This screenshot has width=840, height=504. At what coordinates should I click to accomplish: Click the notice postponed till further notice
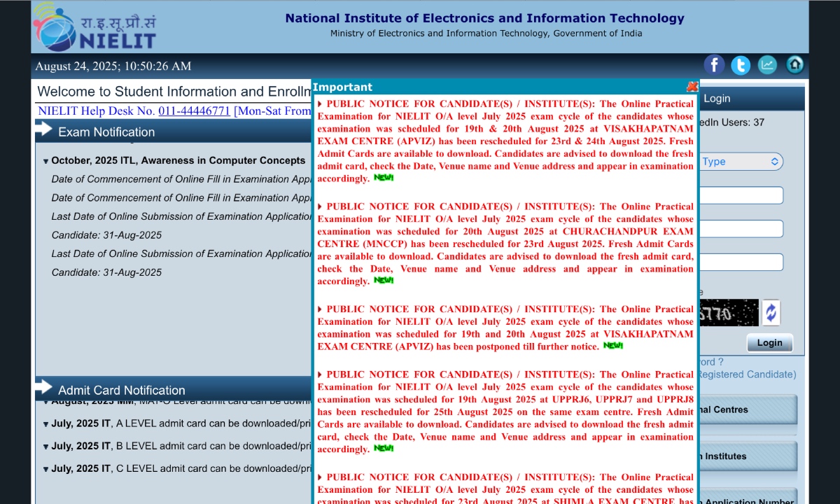[505, 328]
